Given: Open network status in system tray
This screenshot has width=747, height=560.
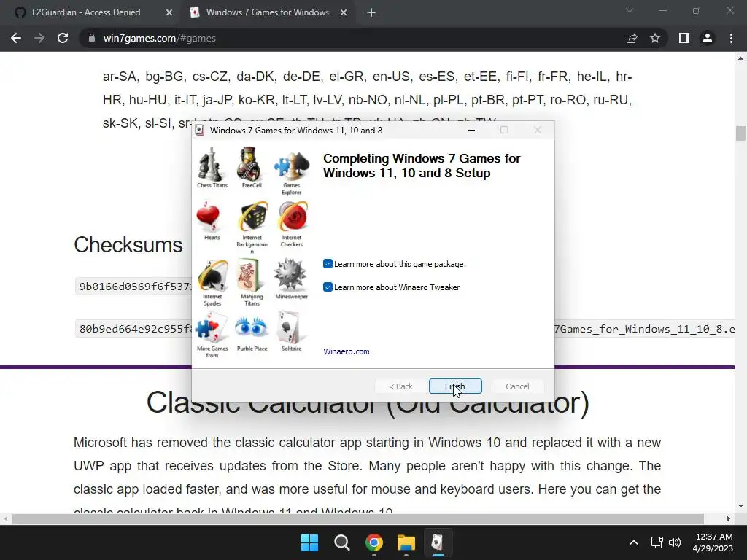Looking at the screenshot, I should [657, 542].
